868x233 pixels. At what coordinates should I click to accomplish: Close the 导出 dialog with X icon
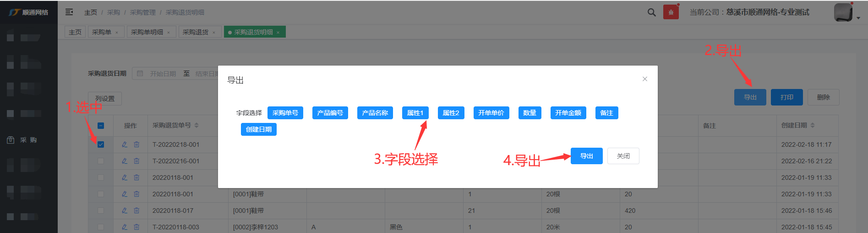(644, 79)
